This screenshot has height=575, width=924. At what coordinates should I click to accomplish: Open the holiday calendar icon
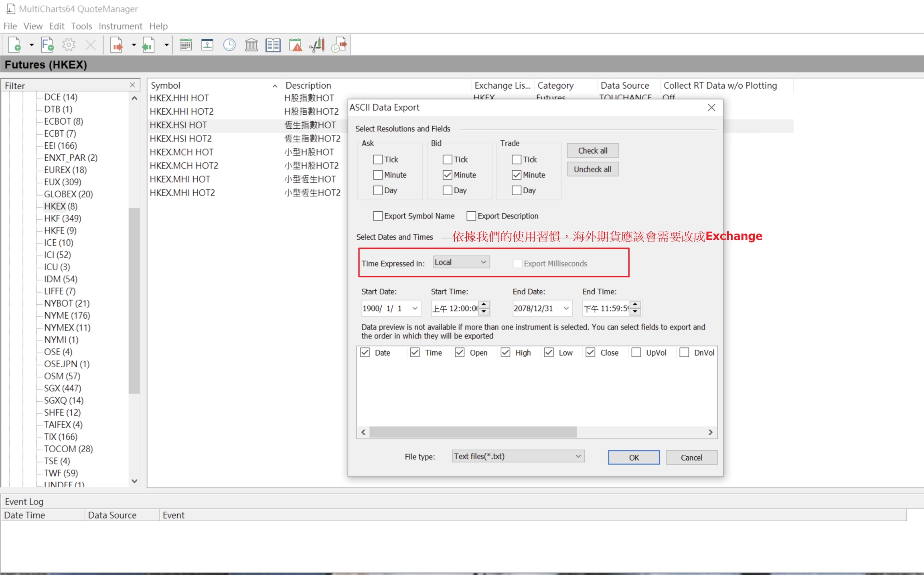[186, 45]
